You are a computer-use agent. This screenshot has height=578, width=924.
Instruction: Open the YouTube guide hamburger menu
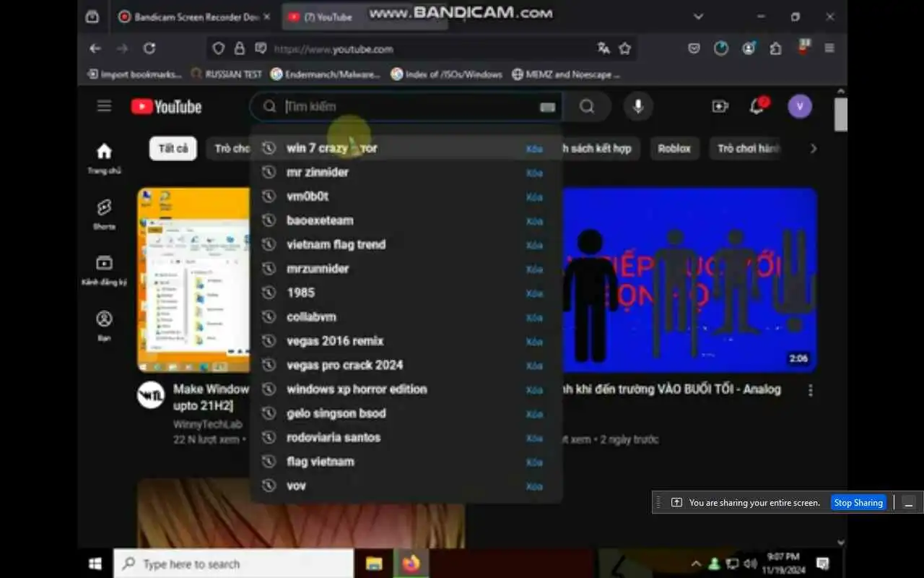(x=105, y=106)
